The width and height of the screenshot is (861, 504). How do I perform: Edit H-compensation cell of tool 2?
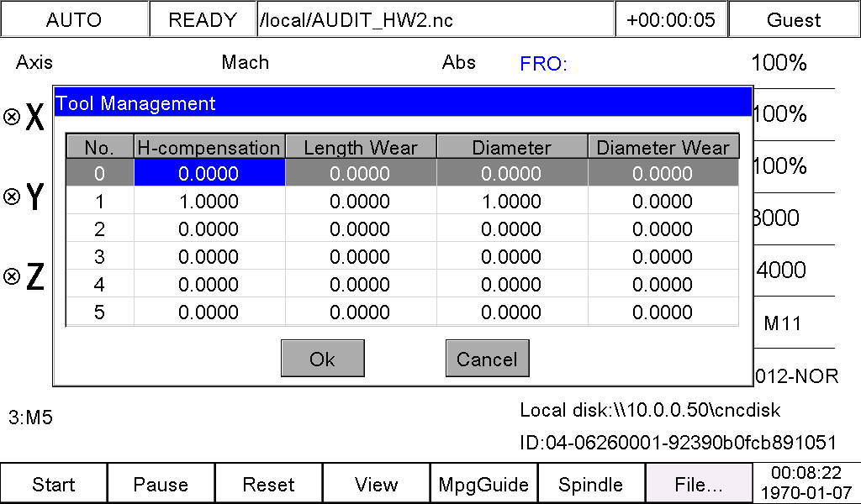pos(209,228)
